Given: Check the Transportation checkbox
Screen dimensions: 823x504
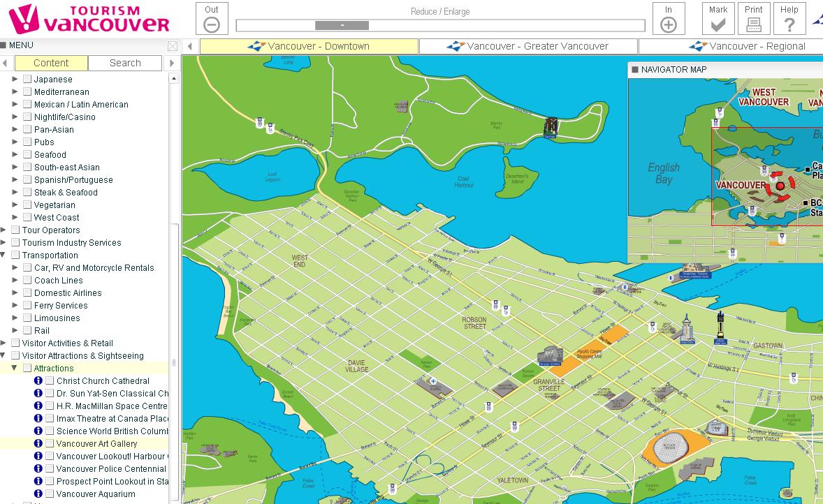Looking at the screenshot, I should (15, 255).
